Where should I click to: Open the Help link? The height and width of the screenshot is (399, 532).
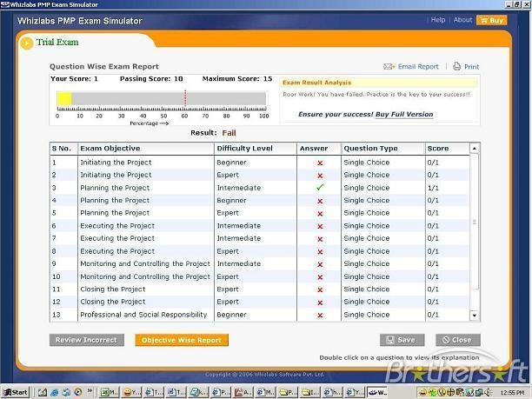(437, 20)
